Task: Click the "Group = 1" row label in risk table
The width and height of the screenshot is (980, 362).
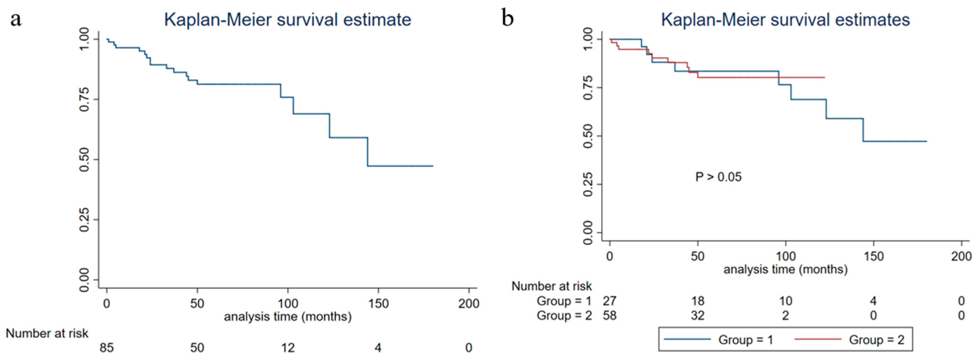Action: pos(564,301)
